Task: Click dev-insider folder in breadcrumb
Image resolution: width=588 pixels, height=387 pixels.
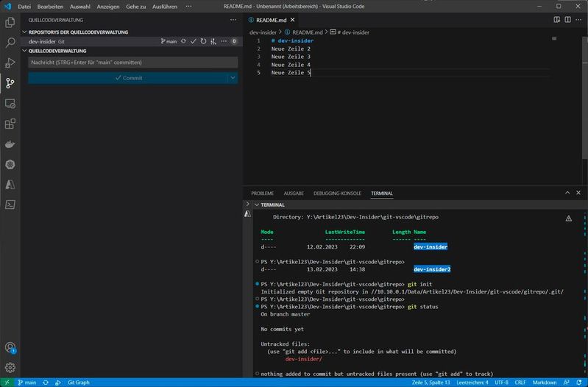Action: [x=263, y=32]
